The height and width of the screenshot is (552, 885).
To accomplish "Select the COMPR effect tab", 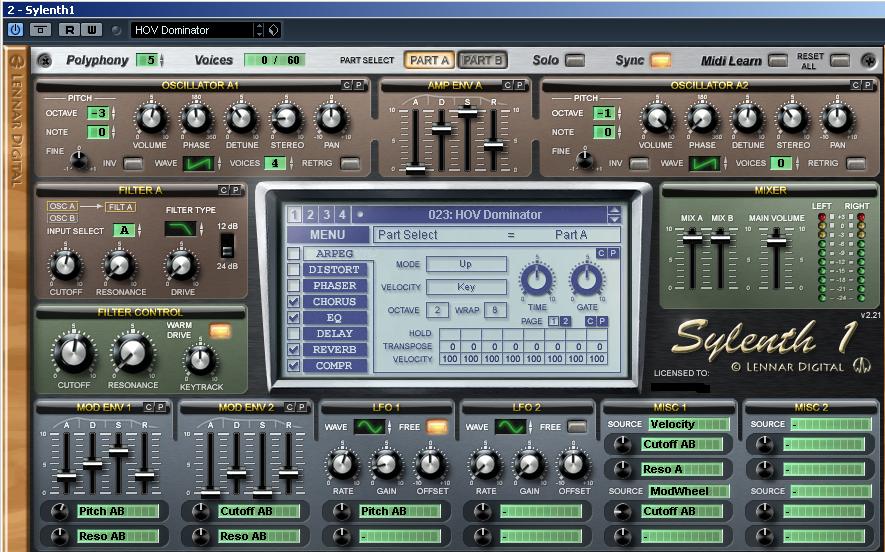I will coord(335,366).
